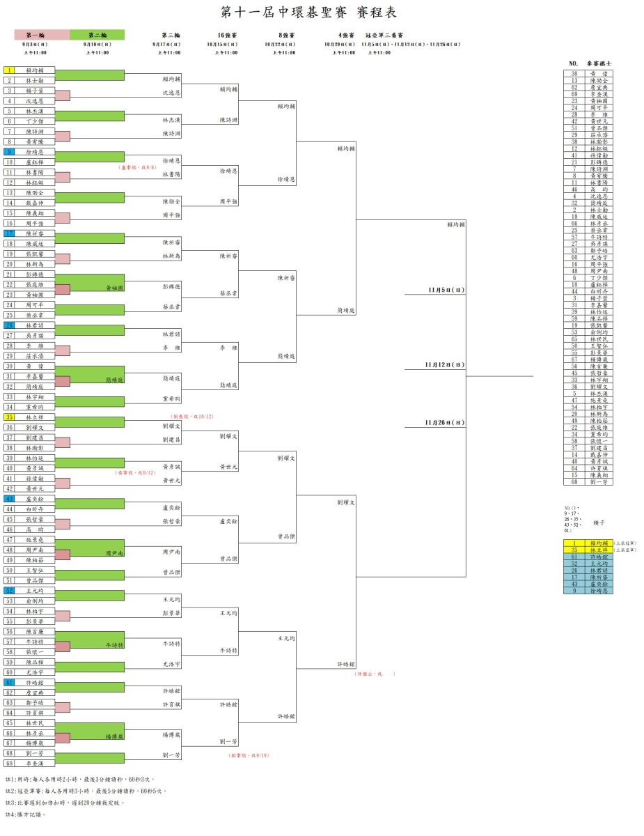Select the date 10月22日 under 8強賽

point(281,44)
